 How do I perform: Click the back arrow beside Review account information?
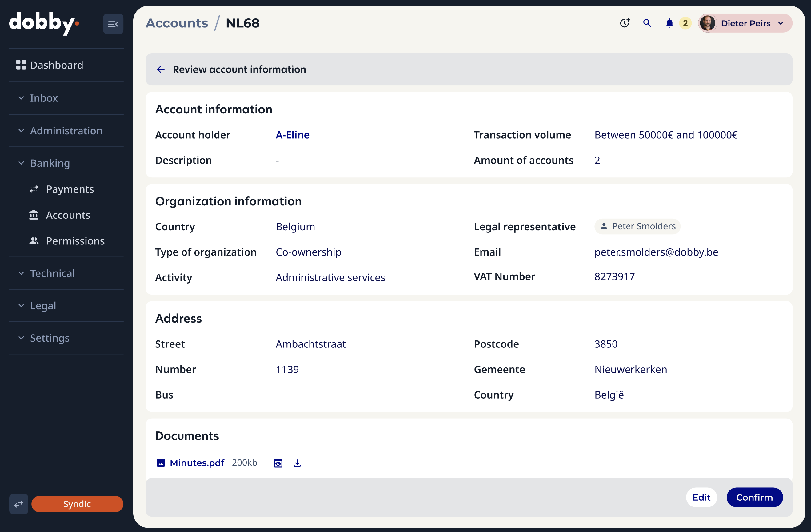pos(161,69)
